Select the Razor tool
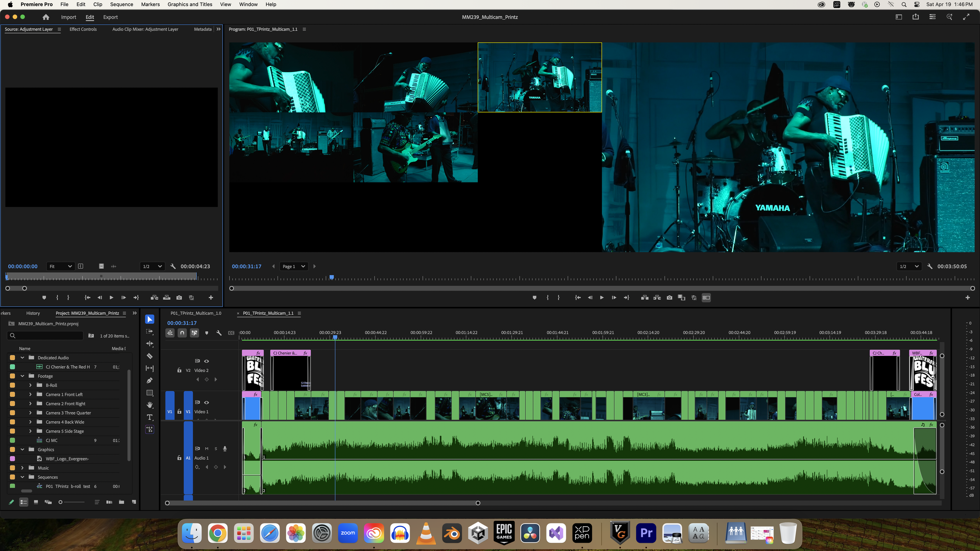The image size is (980, 551). click(x=149, y=356)
